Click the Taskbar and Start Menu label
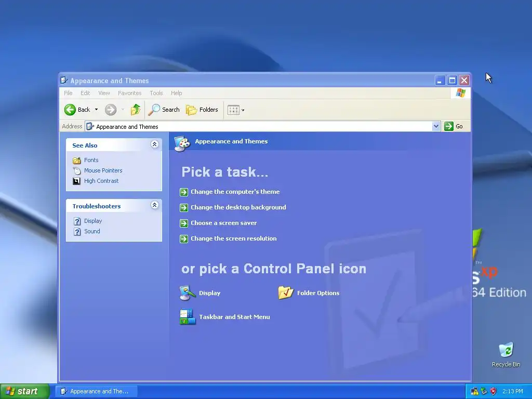Viewport: 532px width, 399px height. [x=234, y=317]
